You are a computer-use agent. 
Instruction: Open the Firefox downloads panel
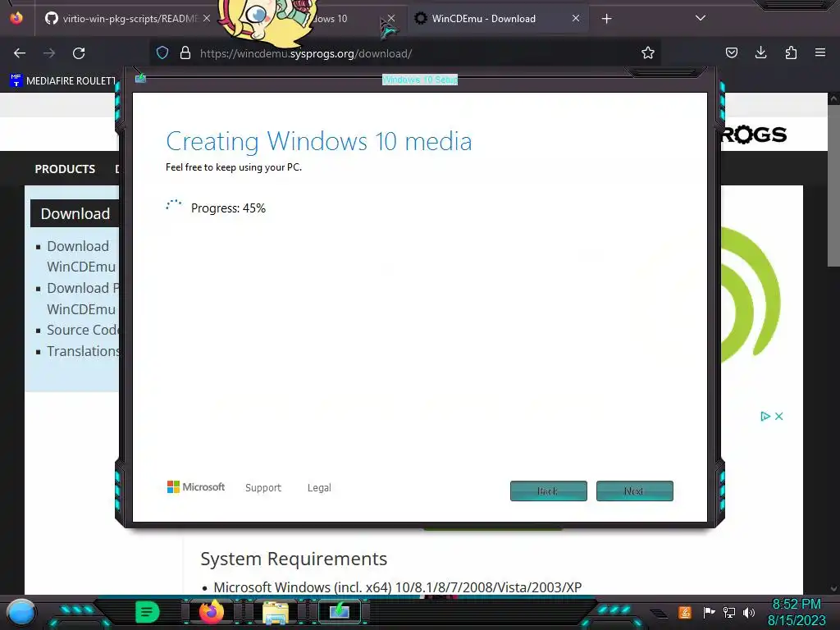tap(760, 52)
